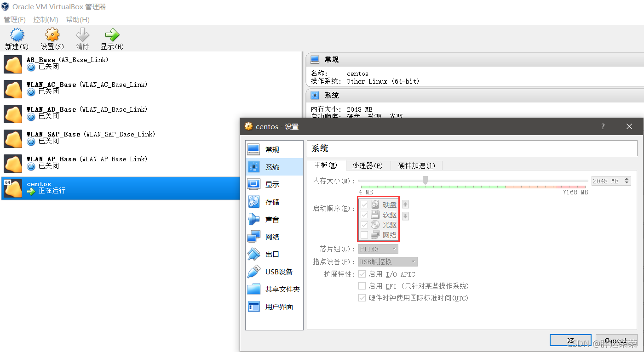Viewport: 644px width, 352px height.
Task: Click the Cancel button in settings dialog
Action: tap(616, 341)
